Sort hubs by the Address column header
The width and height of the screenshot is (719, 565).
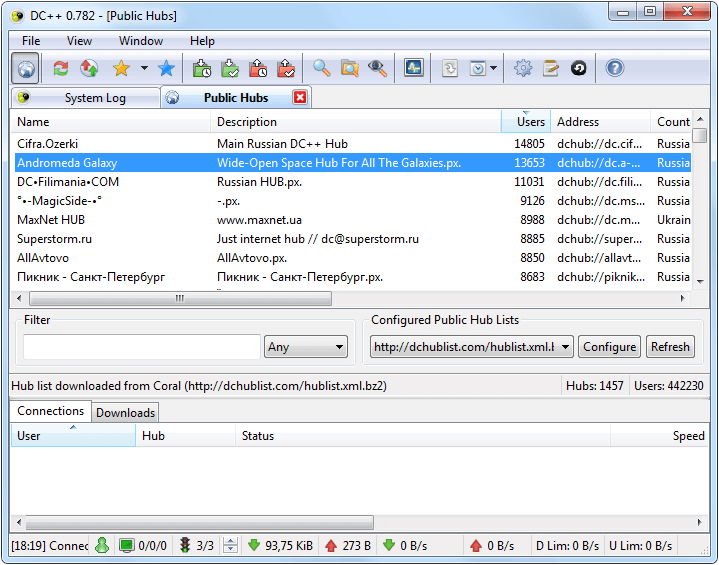click(601, 122)
